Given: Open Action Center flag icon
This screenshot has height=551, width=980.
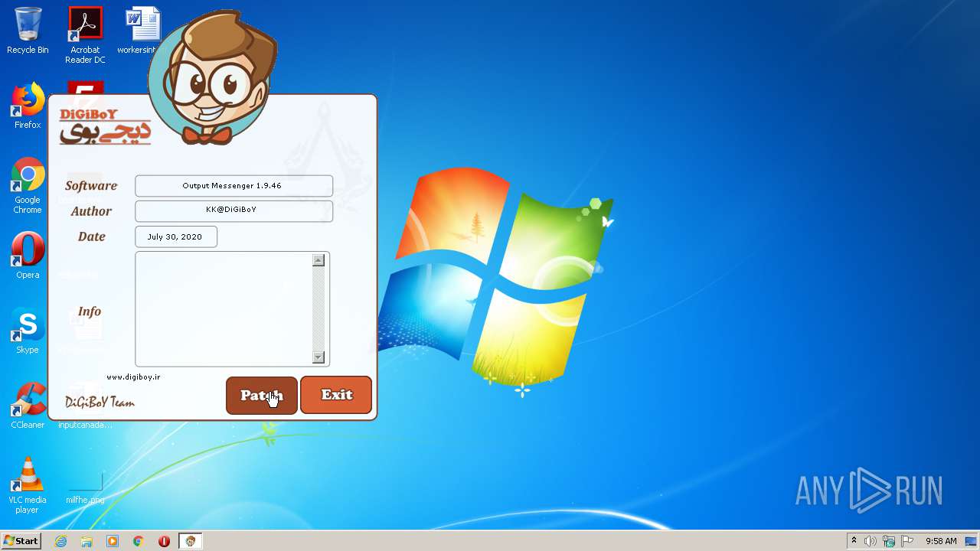Looking at the screenshot, I should 907,541.
